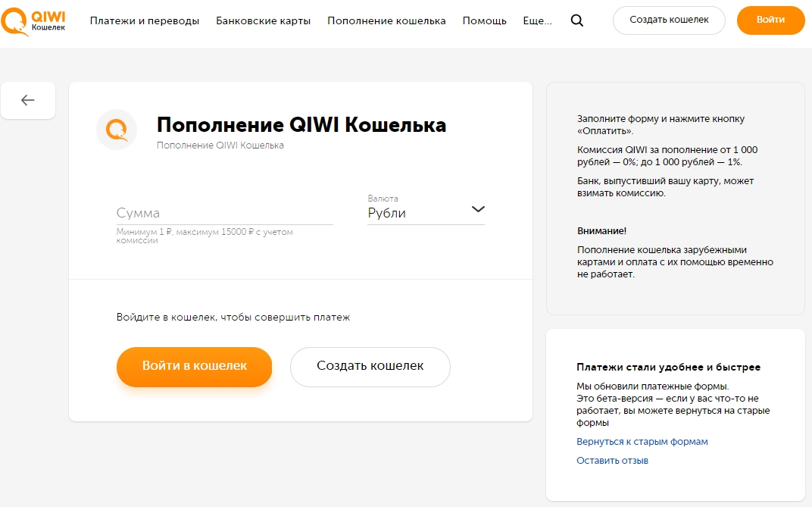This screenshot has height=507, width=812.
Task: Expand the Валюта dropdown chevron
Action: [478, 209]
